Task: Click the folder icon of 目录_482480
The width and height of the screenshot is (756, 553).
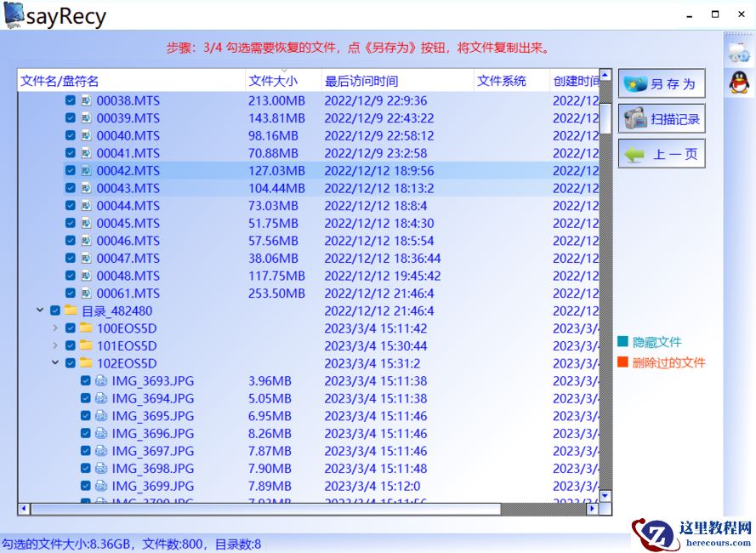Action: [x=71, y=311]
